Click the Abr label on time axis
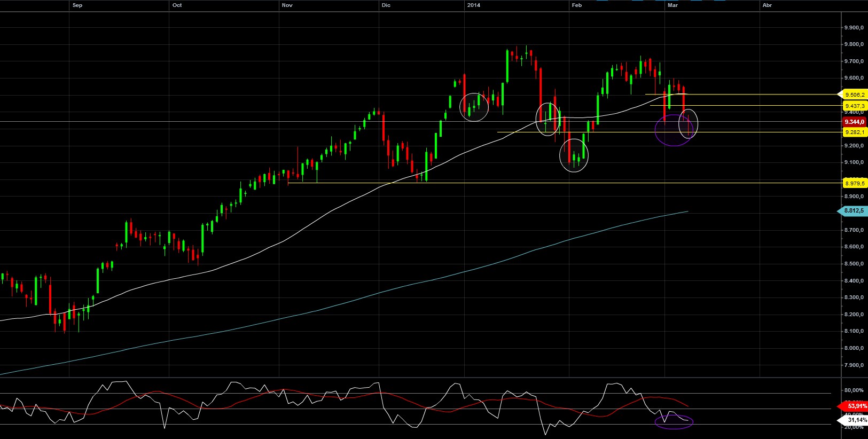Screen dimensions: 868x439 (767, 5)
